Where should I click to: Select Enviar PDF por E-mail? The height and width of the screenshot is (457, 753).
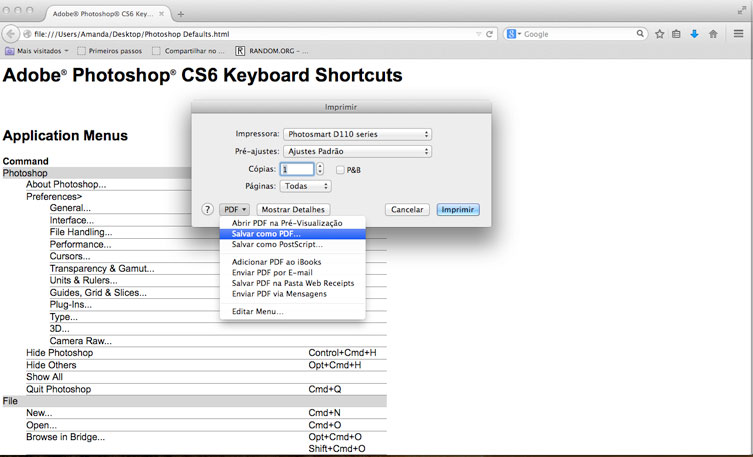[272, 272]
